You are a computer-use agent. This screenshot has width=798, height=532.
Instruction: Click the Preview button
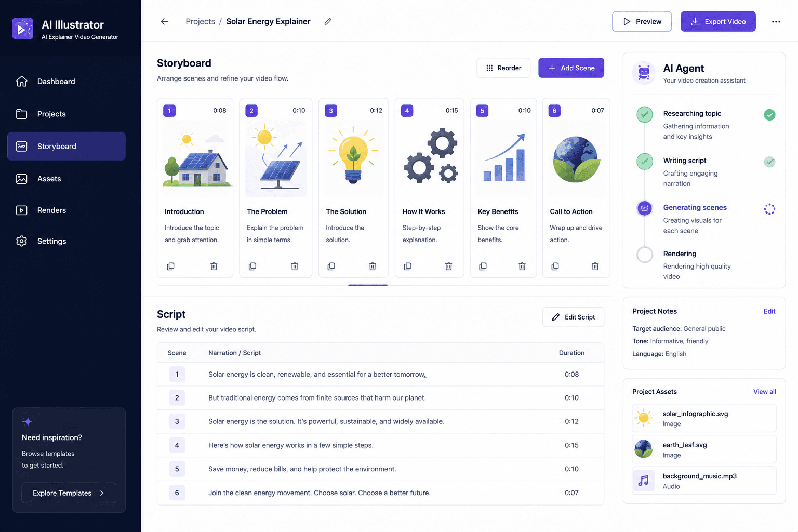(642, 21)
